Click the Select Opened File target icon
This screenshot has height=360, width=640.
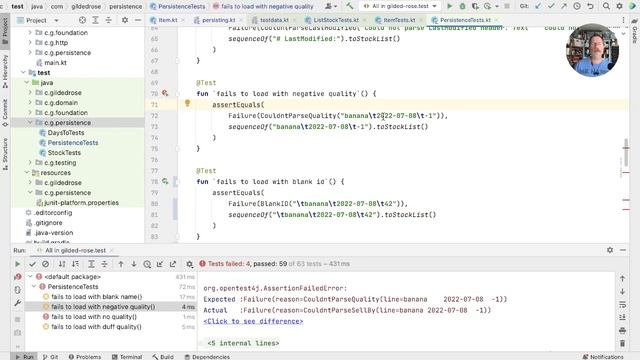82,20
